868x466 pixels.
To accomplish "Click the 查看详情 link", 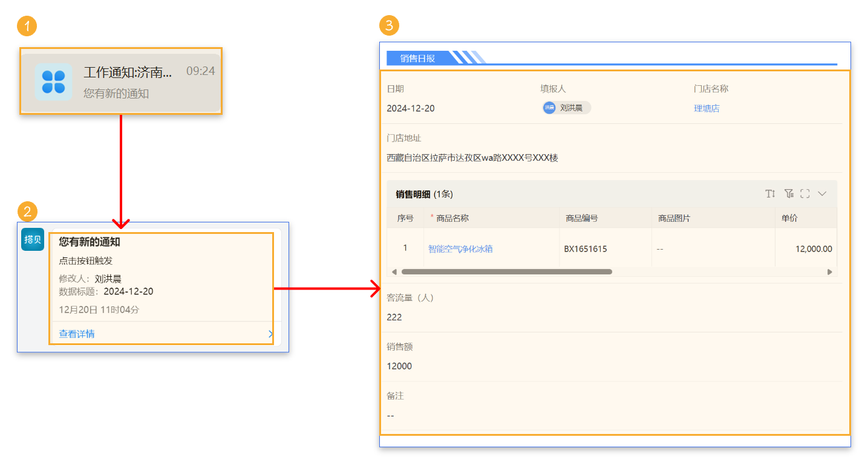I will pos(77,334).
